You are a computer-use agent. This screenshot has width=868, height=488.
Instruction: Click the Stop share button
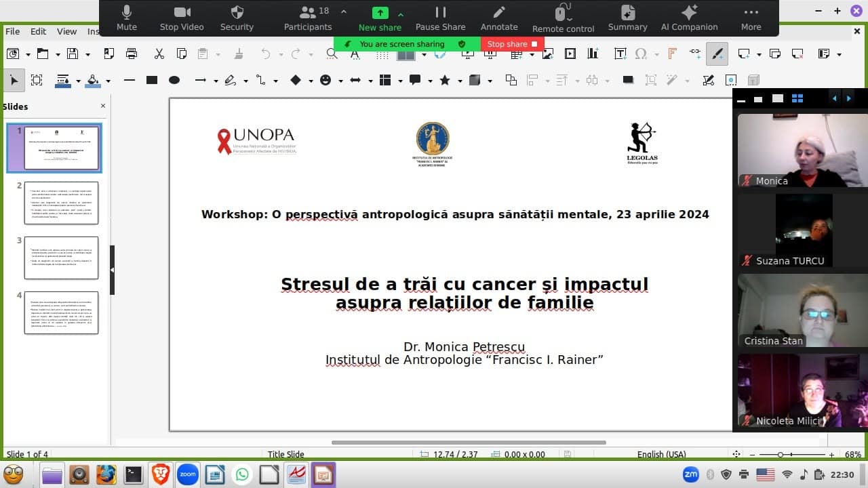pyautogui.click(x=512, y=44)
